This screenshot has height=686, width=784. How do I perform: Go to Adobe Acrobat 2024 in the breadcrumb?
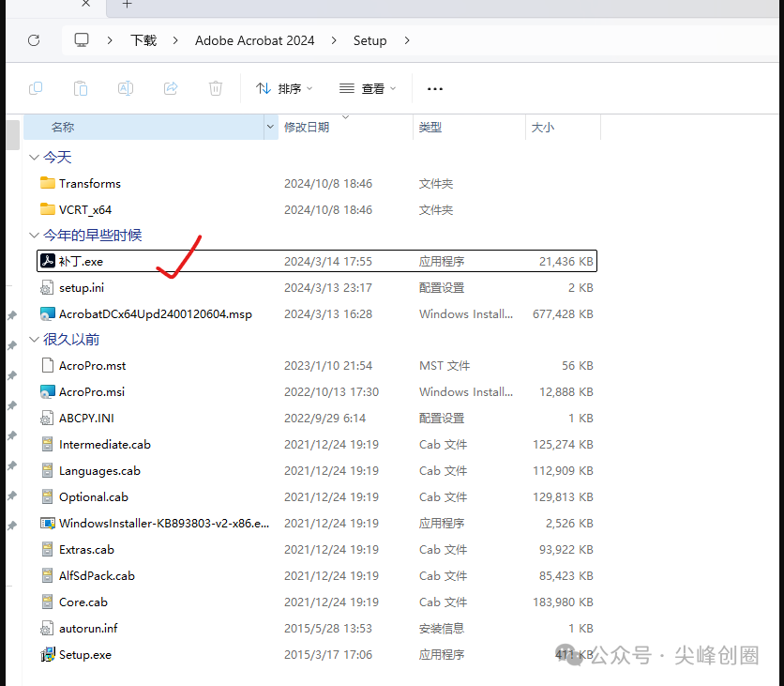pos(254,40)
